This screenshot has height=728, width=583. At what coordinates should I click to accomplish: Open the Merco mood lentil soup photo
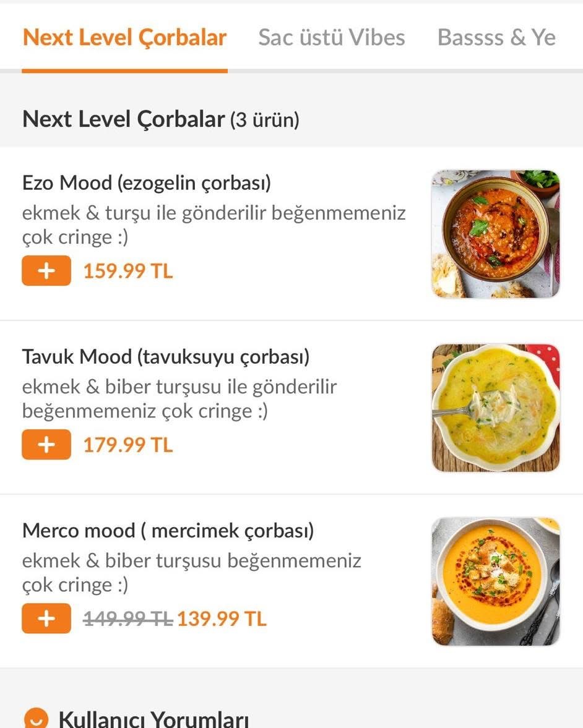point(495,581)
